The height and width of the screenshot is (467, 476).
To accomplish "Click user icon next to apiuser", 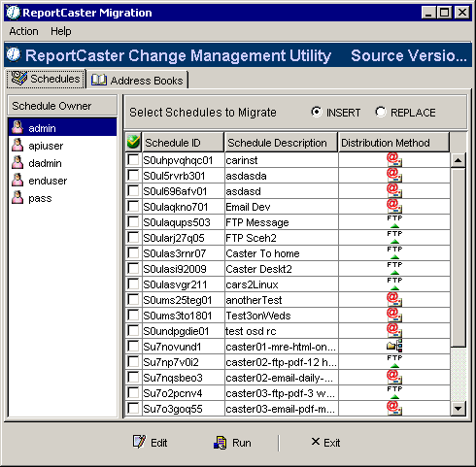I will (x=17, y=146).
